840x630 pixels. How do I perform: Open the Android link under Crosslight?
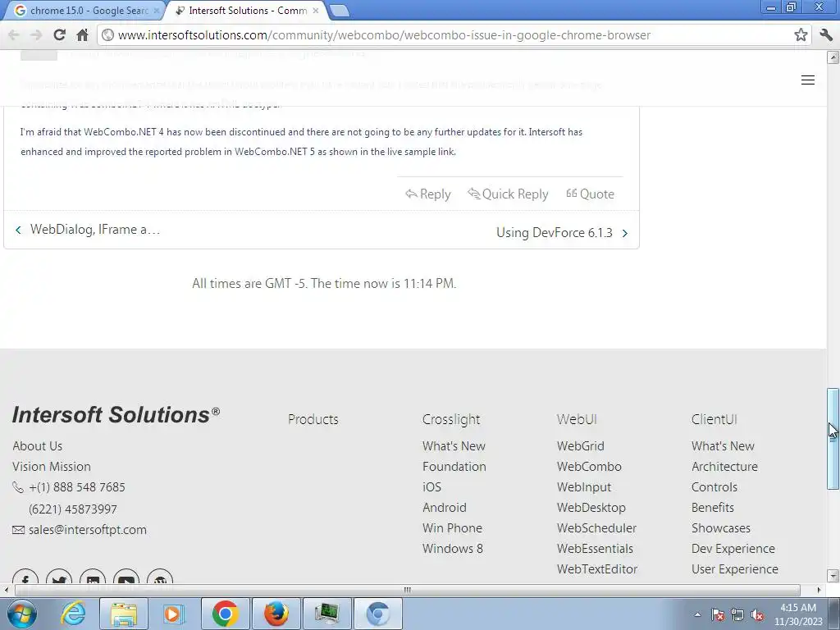[x=444, y=508]
